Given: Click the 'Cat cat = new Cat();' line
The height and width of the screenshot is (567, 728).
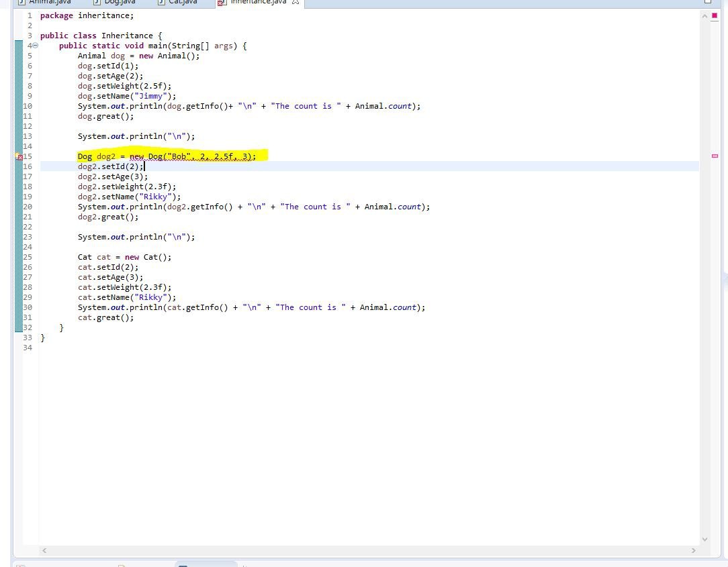Looking at the screenshot, I should pyautogui.click(x=124, y=257).
